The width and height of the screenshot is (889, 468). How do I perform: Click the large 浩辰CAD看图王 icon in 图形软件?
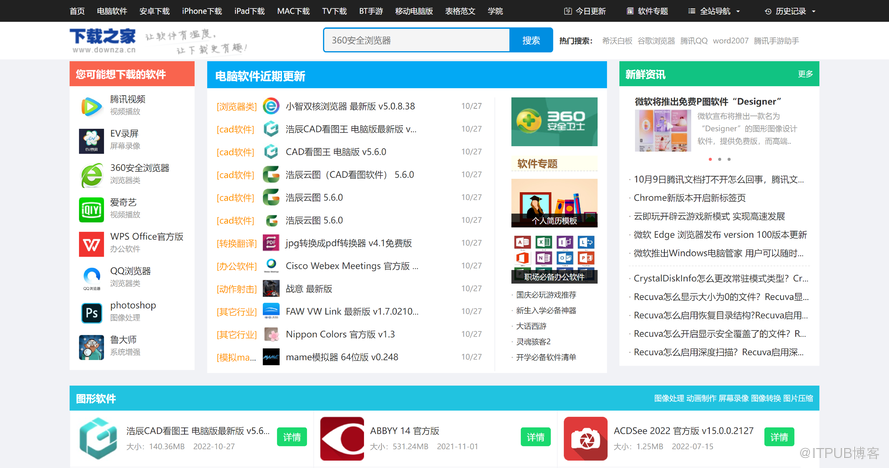pos(98,438)
